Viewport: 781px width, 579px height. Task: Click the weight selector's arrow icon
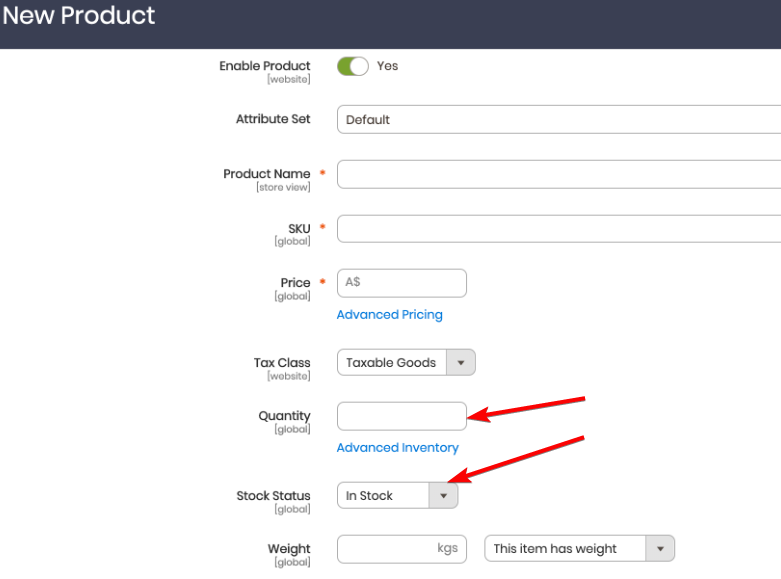coord(660,549)
